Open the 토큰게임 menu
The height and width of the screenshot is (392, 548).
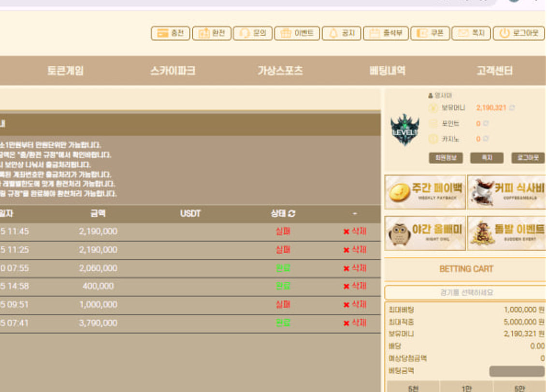(x=66, y=70)
